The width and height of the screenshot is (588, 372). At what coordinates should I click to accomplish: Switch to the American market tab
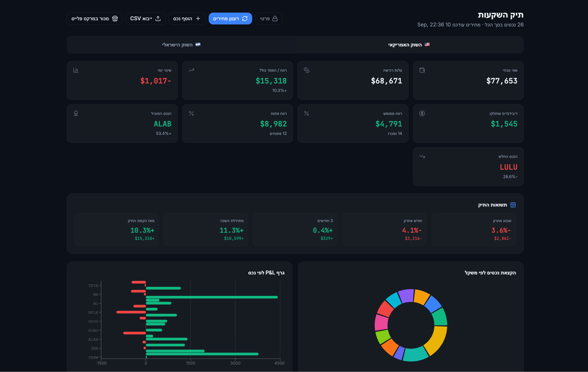click(x=409, y=45)
